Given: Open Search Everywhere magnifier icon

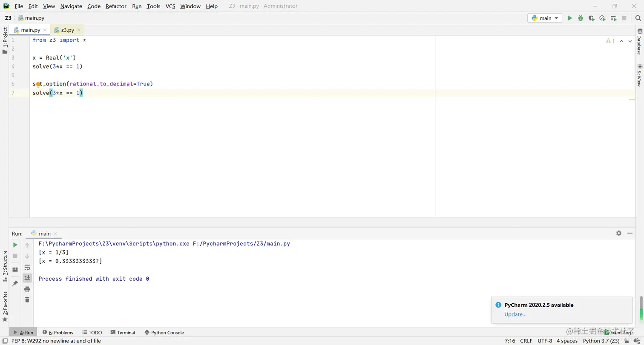Looking at the screenshot, I should pyautogui.click(x=638, y=18).
